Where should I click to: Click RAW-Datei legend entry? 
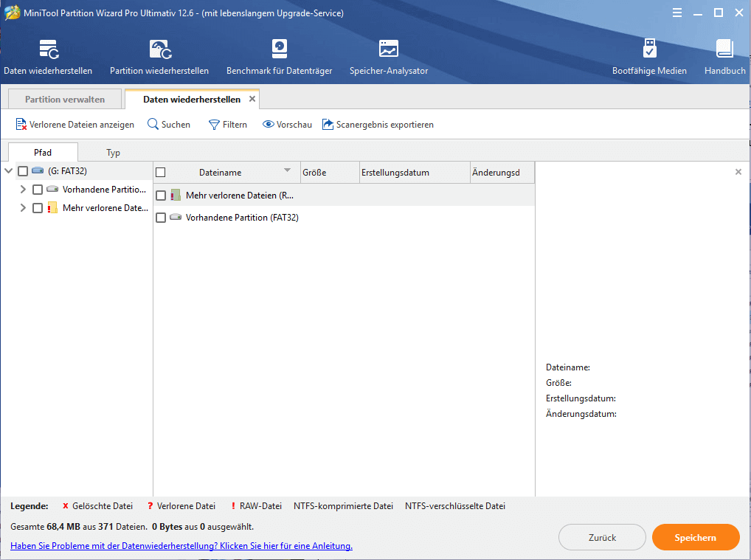(256, 506)
